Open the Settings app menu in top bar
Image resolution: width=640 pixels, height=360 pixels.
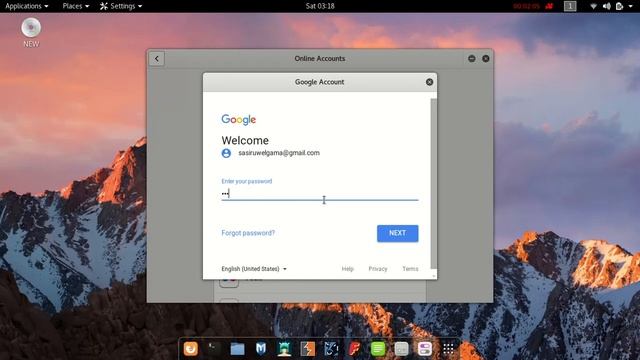pos(121,6)
